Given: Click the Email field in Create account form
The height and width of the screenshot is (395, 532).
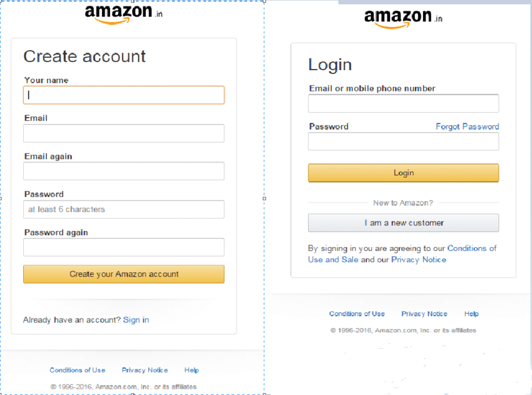Looking at the screenshot, I should point(123,133).
